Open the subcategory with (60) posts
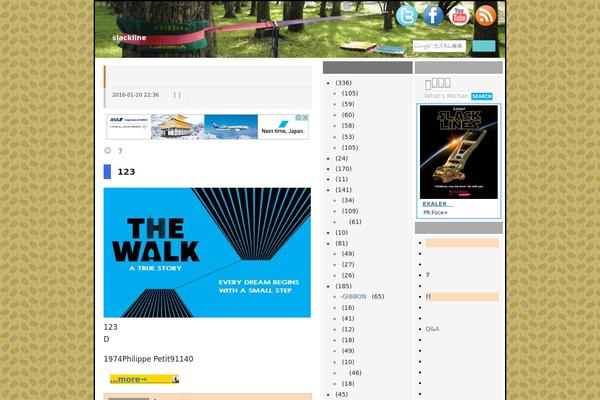The image size is (600, 400). 348,115
